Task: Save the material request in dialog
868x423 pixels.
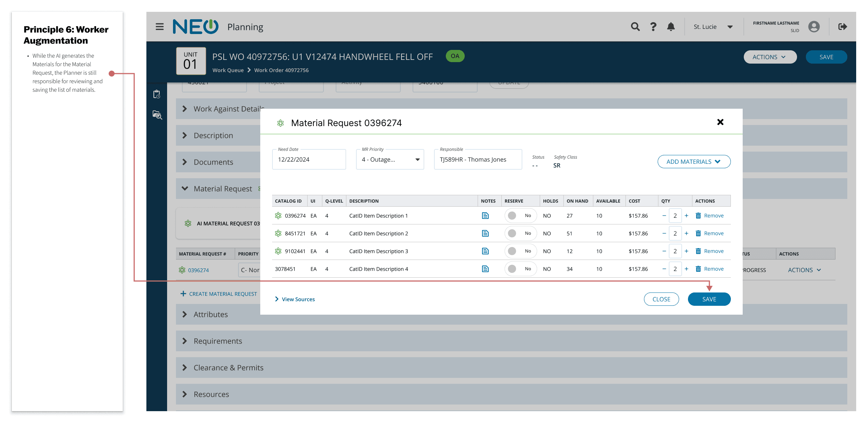Action: click(x=709, y=299)
